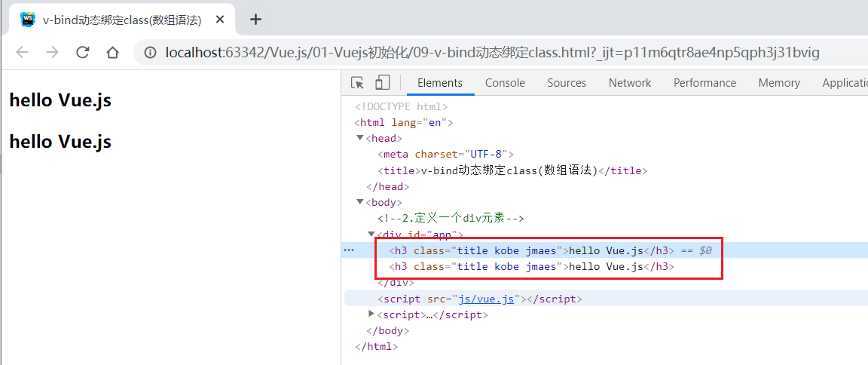Collapse the head node
868x365 pixels.
tap(361, 138)
